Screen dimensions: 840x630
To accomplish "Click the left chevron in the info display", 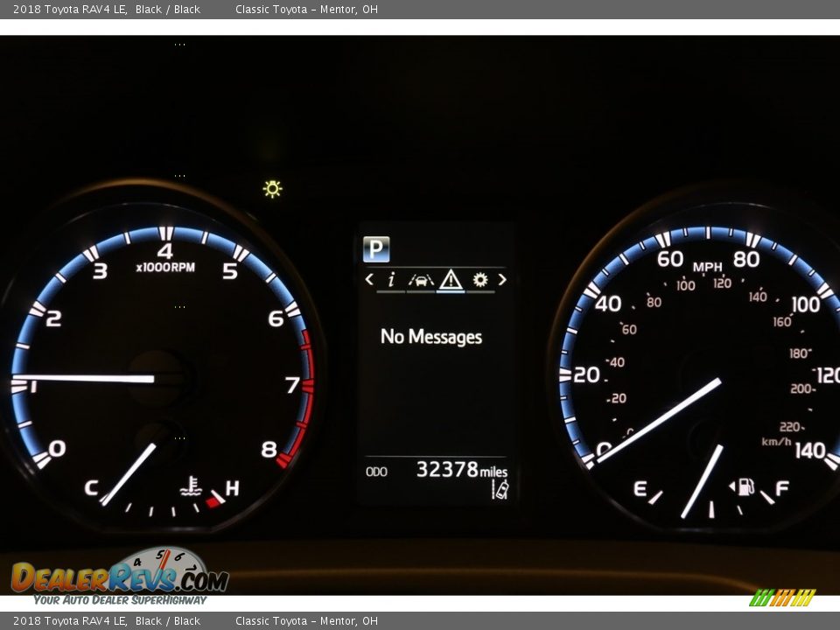I will pyautogui.click(x=369, y=279).
